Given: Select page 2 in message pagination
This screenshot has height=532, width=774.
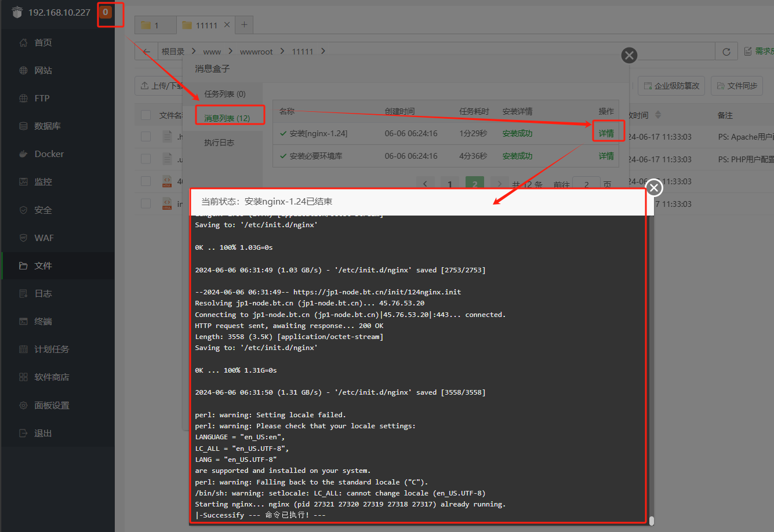Looking at the screenshot, I should 474,184.
